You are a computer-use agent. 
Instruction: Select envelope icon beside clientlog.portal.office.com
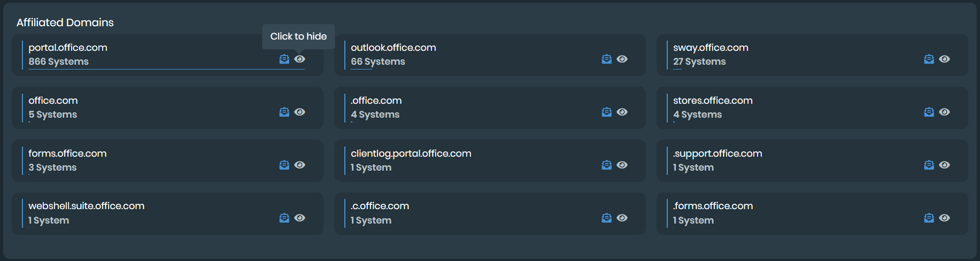click(606, 165)
